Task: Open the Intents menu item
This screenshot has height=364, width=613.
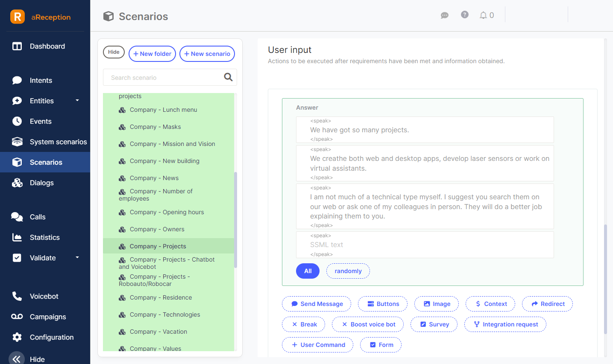Action: click(45, 80)
